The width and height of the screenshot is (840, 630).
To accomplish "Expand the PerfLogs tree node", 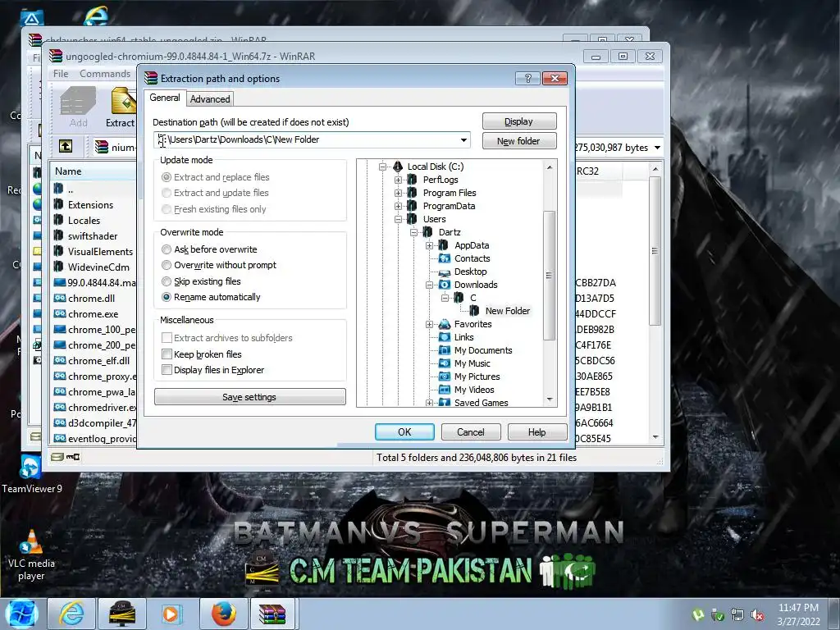I will [x=398, y=180].
